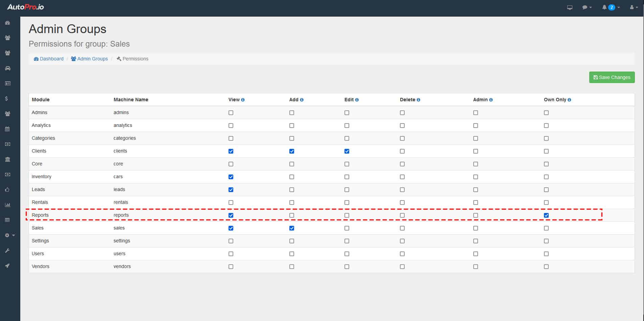
Task: Click the AutoPro.io logo
Action: click(x=25, y=7)
